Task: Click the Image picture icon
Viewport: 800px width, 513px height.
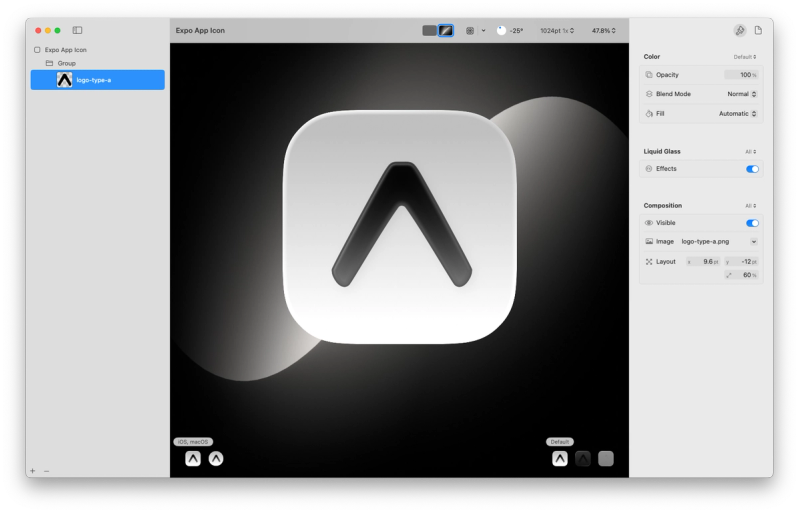Action: [649, 241]
